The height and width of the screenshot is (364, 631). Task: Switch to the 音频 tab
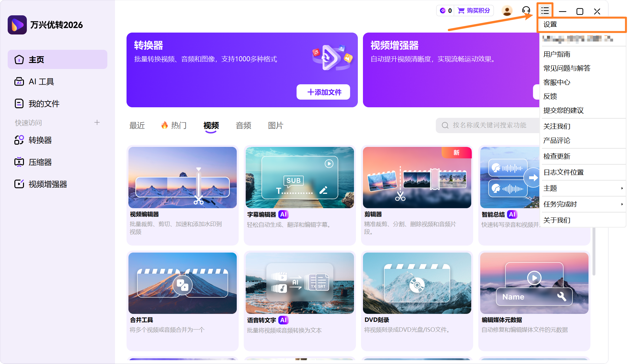coord(243,125)
